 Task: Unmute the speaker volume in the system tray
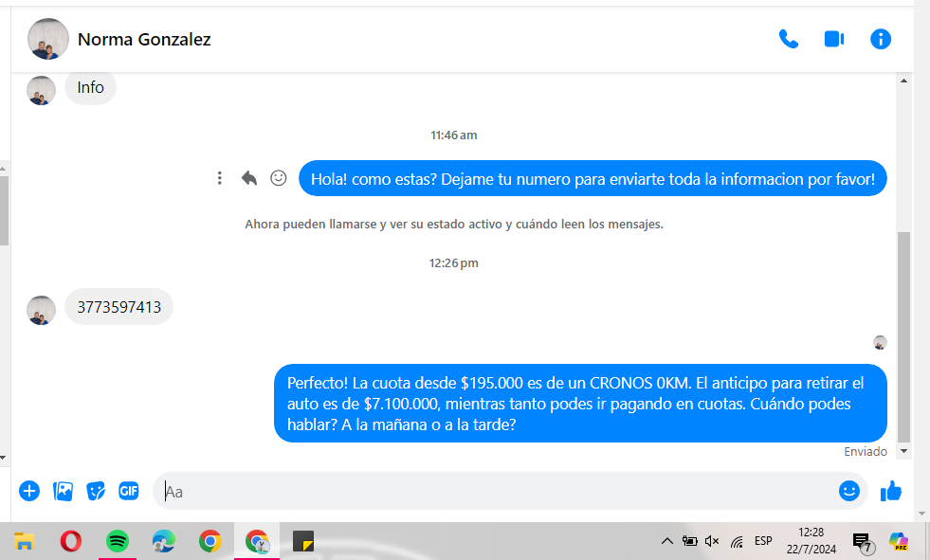point(712,541)
